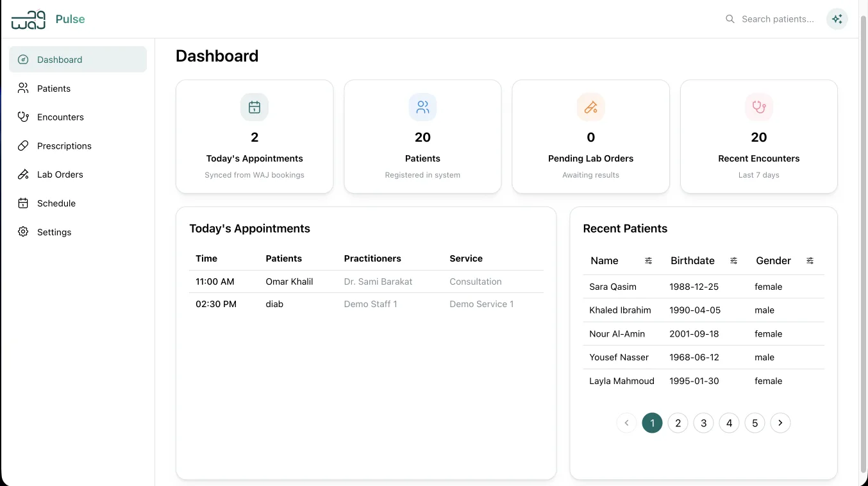
Task: Select the Dashboard icon in the sidebar
Action: pyautogui.click(x=22, y=59)
